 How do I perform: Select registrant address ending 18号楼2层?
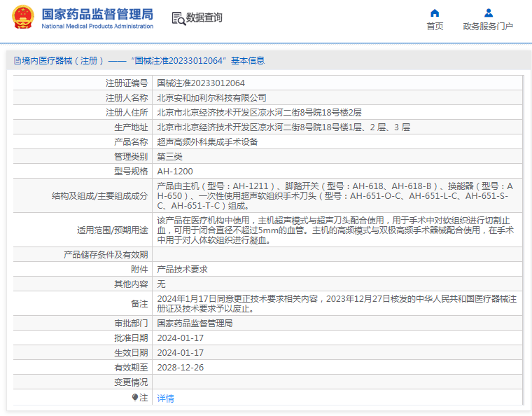[x=259, y=112]
